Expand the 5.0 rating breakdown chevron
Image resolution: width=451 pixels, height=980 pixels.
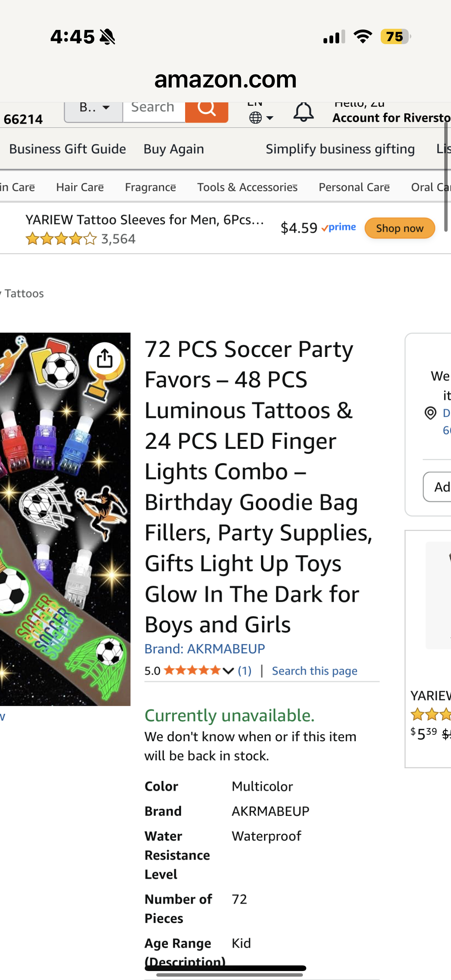(228, 671)
